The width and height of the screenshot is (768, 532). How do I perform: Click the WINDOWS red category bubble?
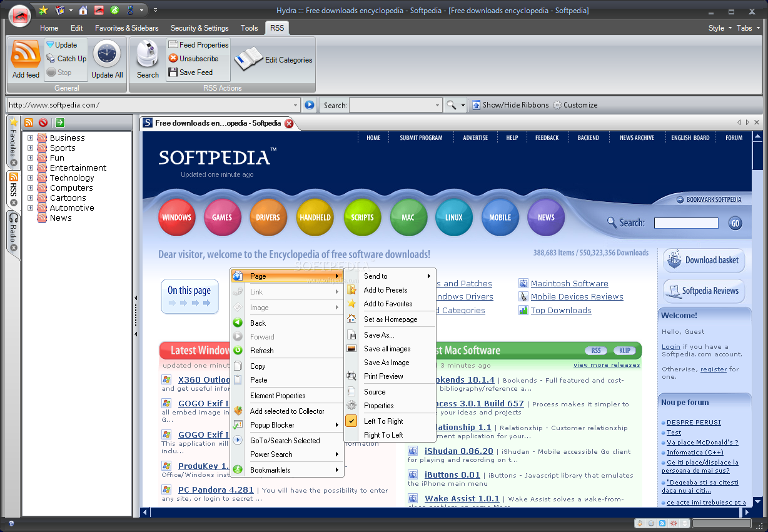pos(176,218)
